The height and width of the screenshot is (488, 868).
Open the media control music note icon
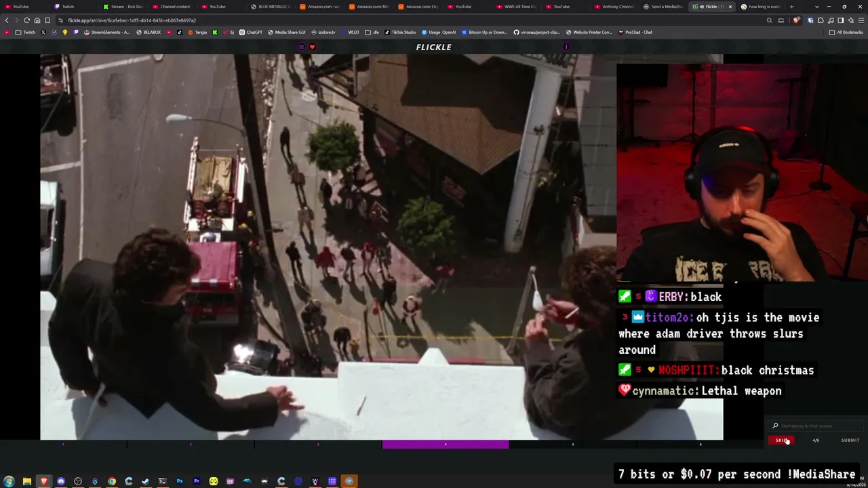click(x=831, y=20)
